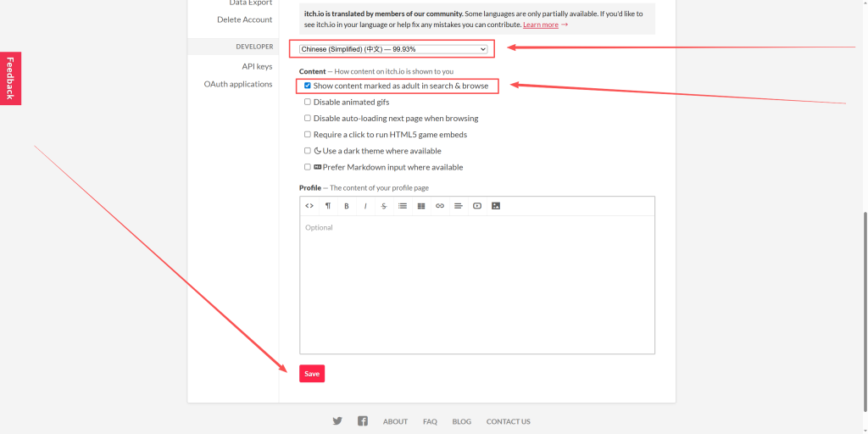Click the red Save button
The height and width of the screenshot is (434, 868).
[312, 374]
